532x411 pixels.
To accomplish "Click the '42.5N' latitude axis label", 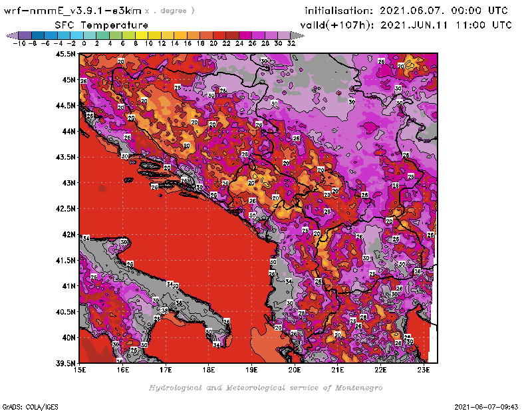I will [x=65, y=209].
